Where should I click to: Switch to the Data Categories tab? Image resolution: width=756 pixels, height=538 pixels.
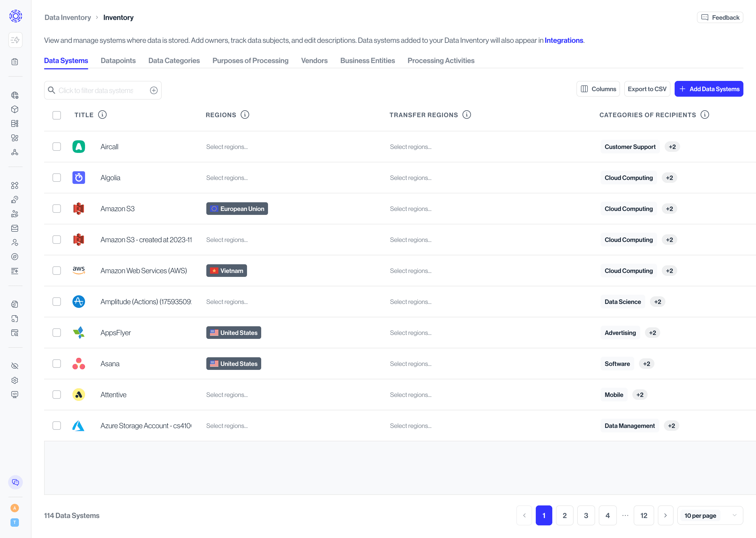[x=174, y=61]
